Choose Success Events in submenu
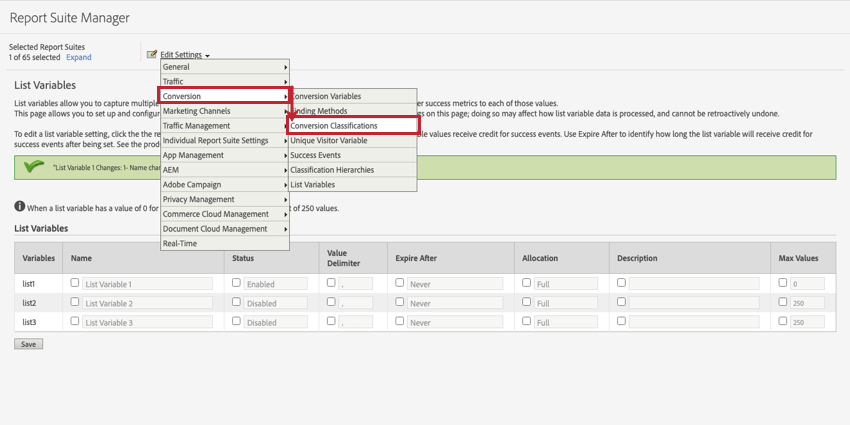Screen dimensions: 850x425 point(352,155)
